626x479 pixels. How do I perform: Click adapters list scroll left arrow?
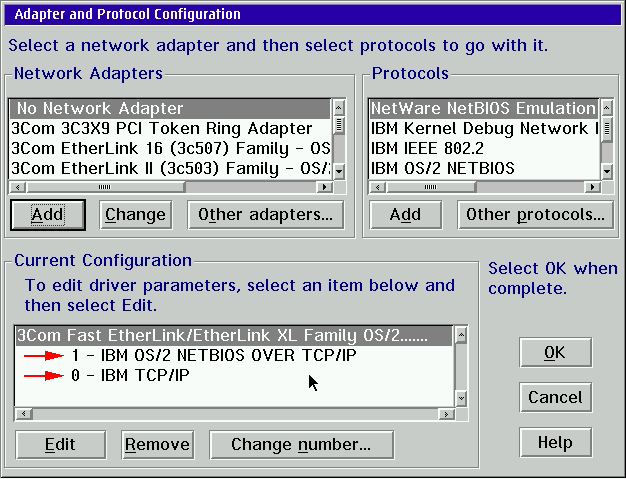[x=18, y=187]
